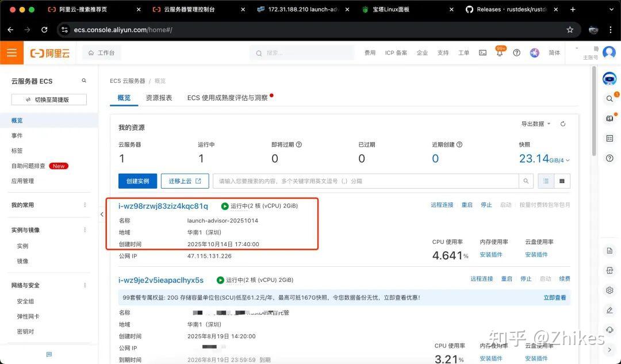Click the instance search input field
Image resolution: width=621 pixels, height=364 pixels.
coord(366,181)
